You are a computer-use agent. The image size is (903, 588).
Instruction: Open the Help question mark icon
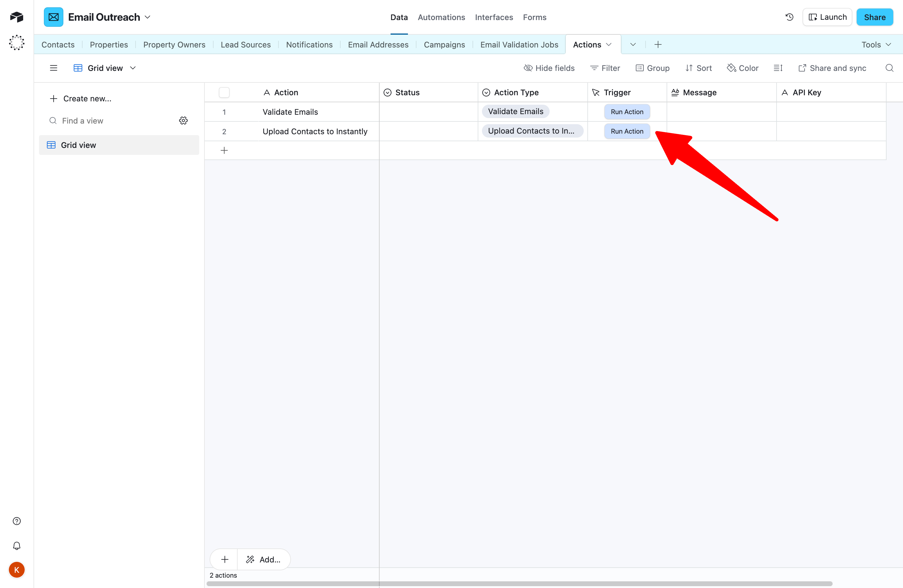[16, 521]
